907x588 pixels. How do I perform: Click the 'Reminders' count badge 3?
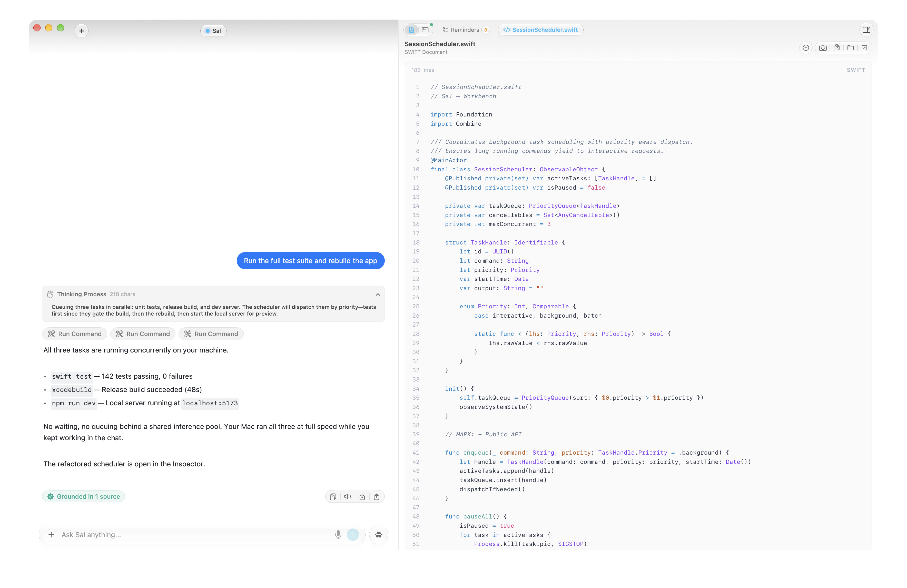pyautogui.click(x=485, y=30)
